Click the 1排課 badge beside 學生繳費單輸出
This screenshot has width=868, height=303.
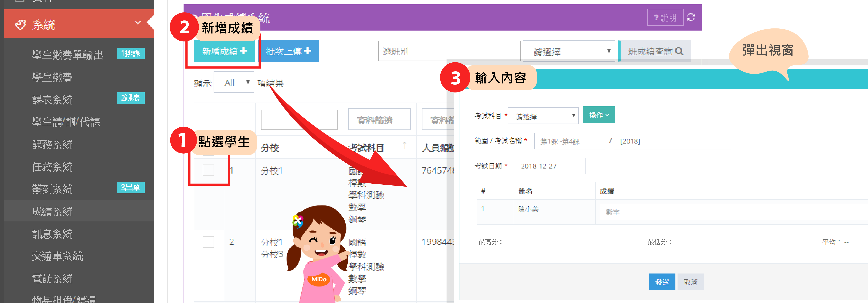pyautogui.click(x=130, y=53)
